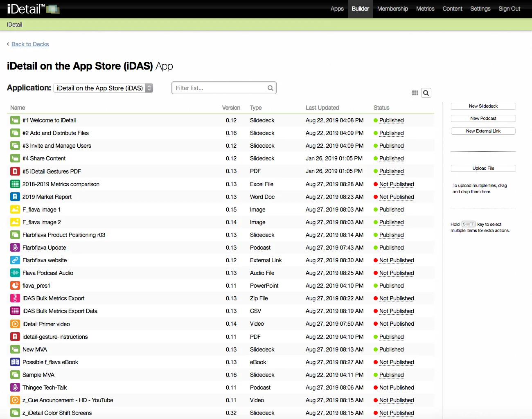Click the link icon beside Flarbflava website
Viewport: 532px width, 419px height.
tap(15, 260)
